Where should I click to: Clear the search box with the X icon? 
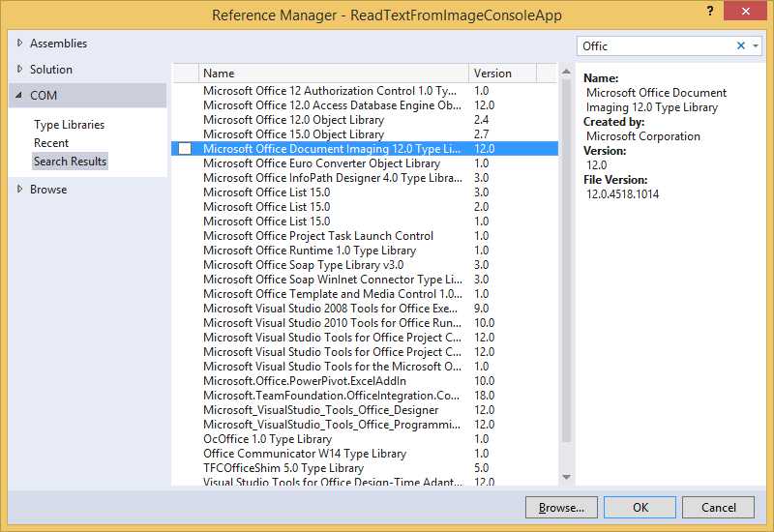click(x=740, y=45)
